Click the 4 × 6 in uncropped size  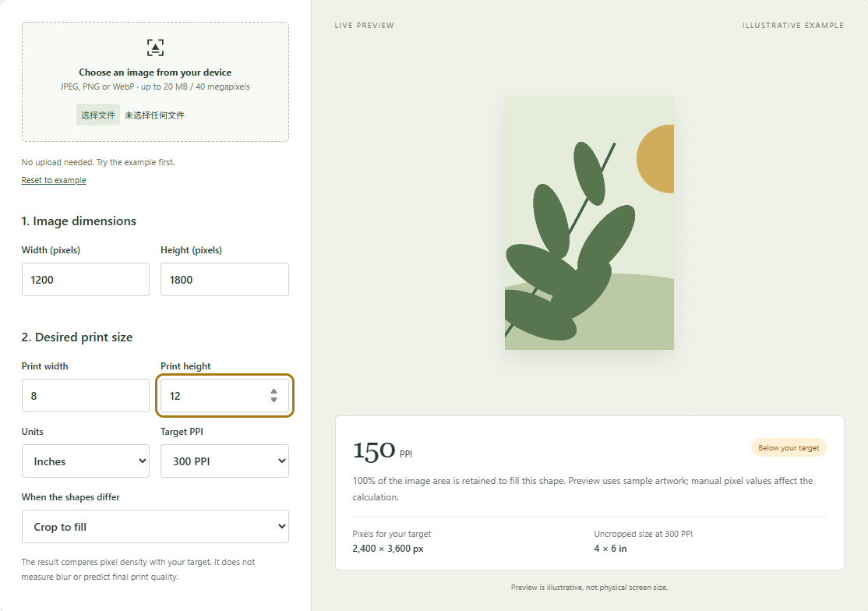(x=610, y=549)
